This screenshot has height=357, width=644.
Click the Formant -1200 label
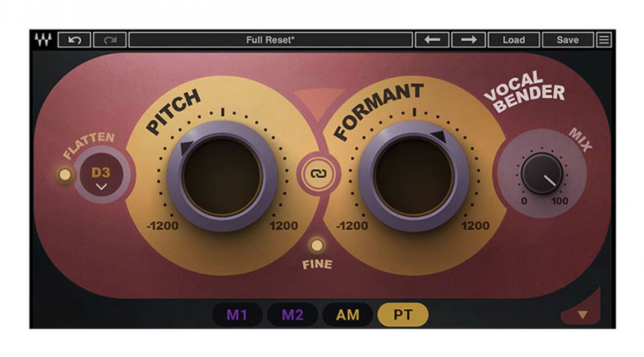pyautogui.click(x=352, y=226)
